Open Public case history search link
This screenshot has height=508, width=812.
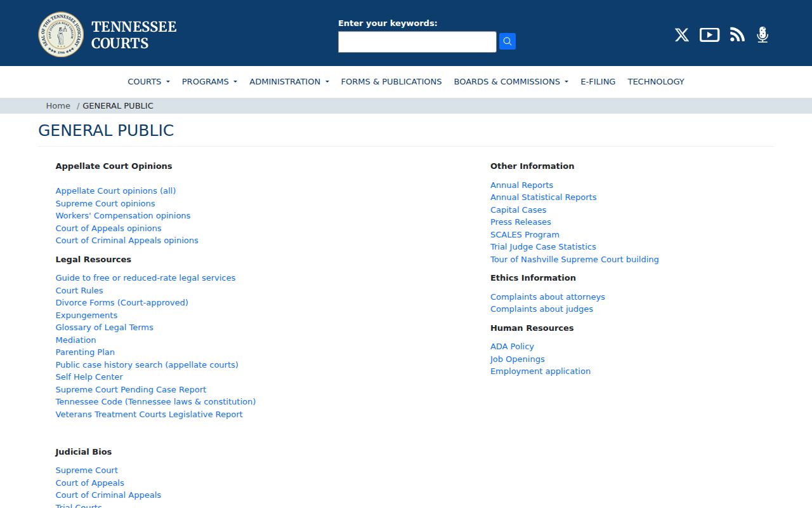coord(147,364)
